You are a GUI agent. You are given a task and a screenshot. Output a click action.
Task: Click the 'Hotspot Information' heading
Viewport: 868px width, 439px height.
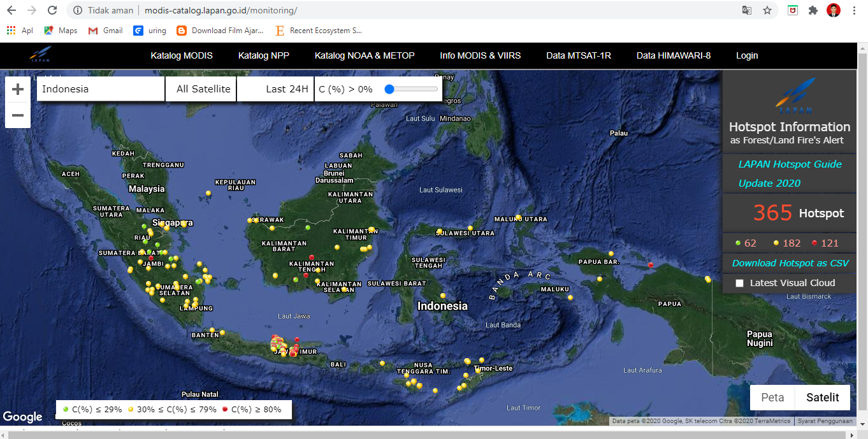[x=790, y=127]
